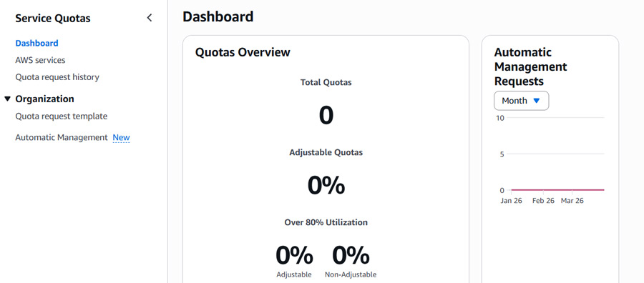Click the Adjustable Quotas 0% figure
644x283 pixels.
click(x=326, y=185)
